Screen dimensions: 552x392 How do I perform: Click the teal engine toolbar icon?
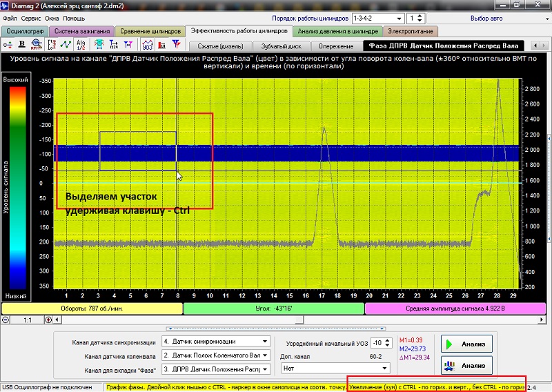pos(99,44)
